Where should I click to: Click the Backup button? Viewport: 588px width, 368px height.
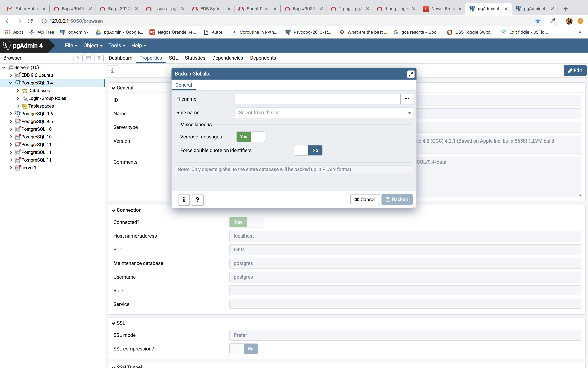pyautogui.click(x=397, y=200)
